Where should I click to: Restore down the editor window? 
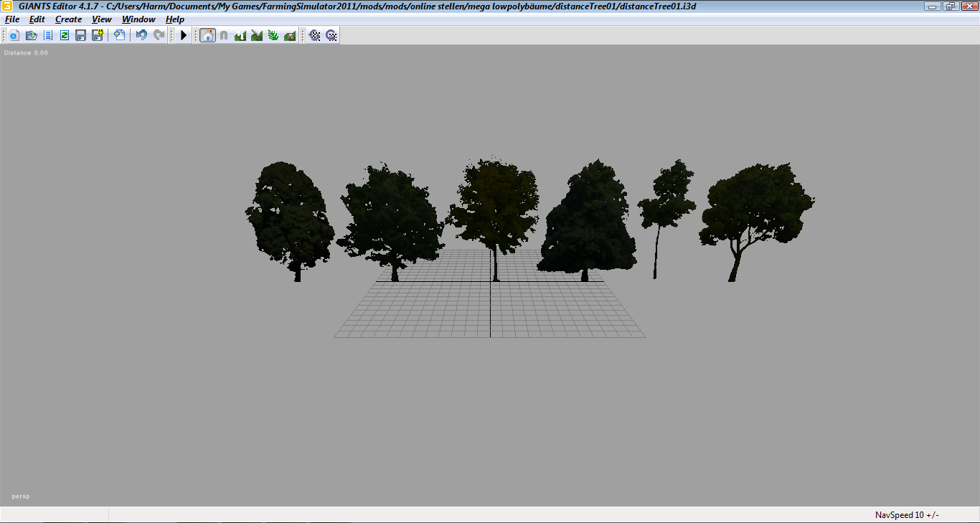pos(951,6)
